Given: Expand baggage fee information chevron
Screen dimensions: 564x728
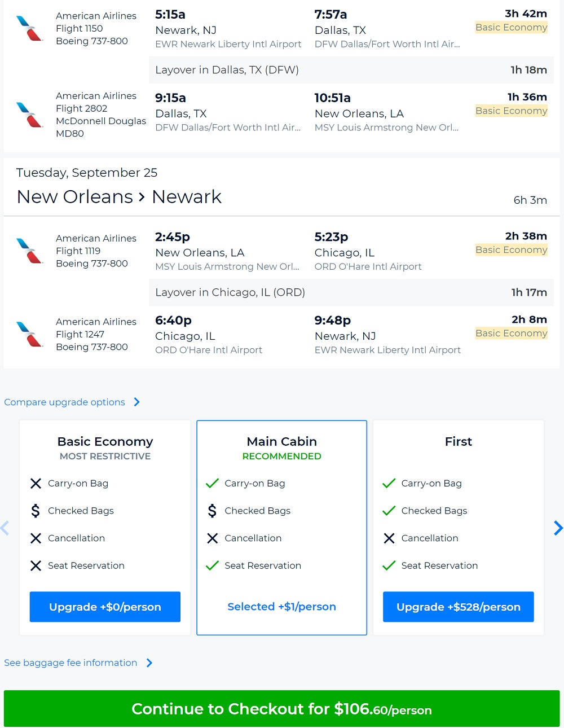Looking at the screenshot, I should [149, 663].
